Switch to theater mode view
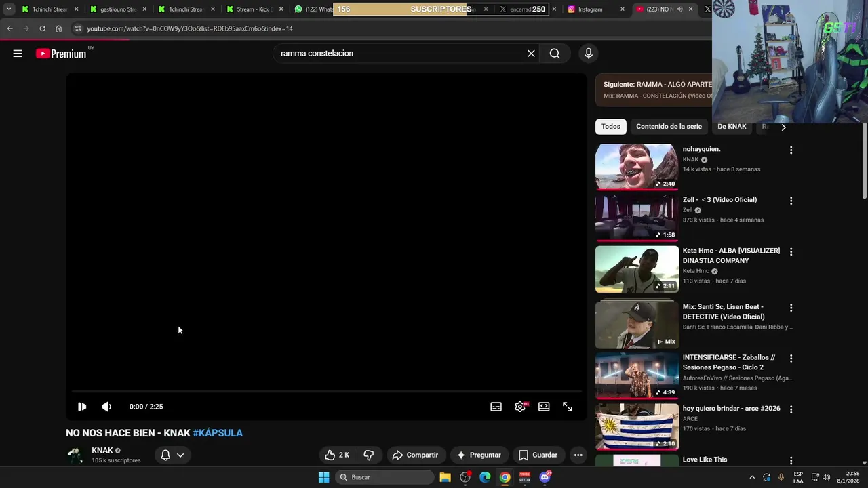The image size is (868, 488). tap(544, 407)
